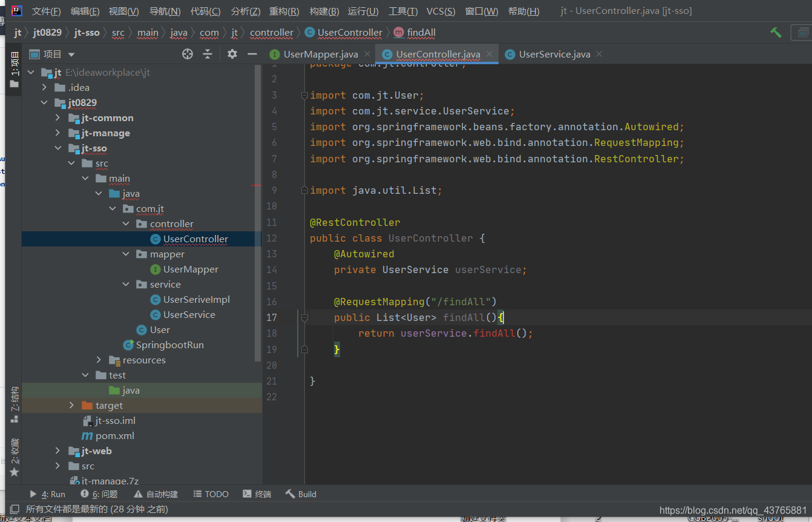The width and height of the screenshot is (812, 522).
Task: Open the run configuration selector at top right
Action: (802, 32)
